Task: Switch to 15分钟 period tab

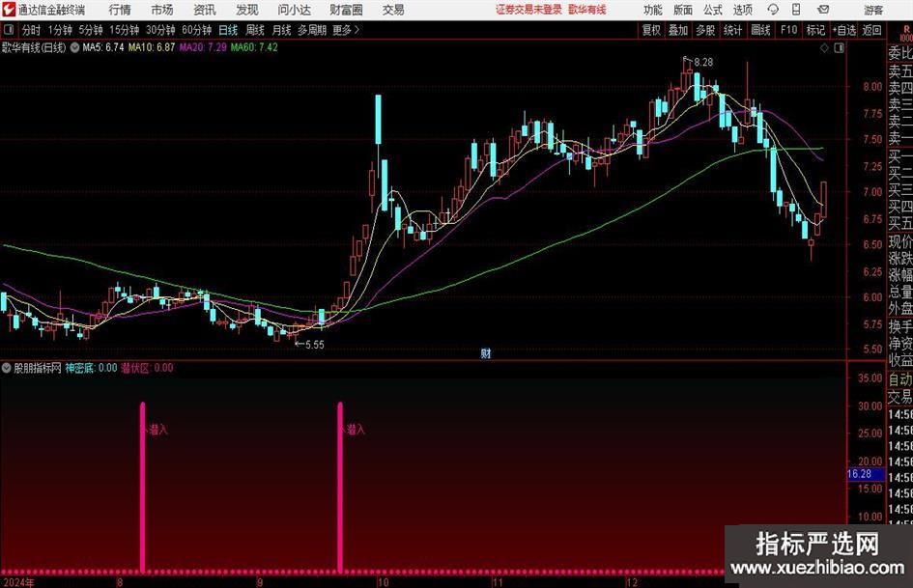Action: point(124,30)
